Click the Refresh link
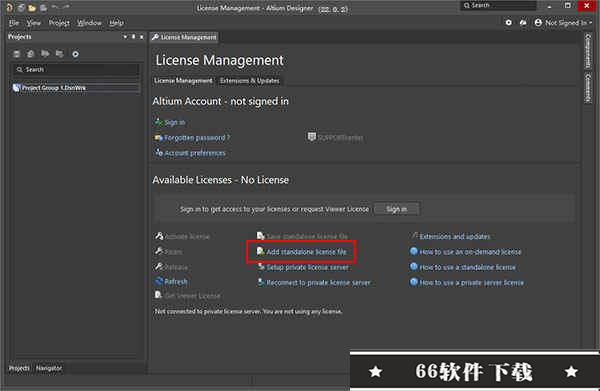 click(x=171, y=282)
